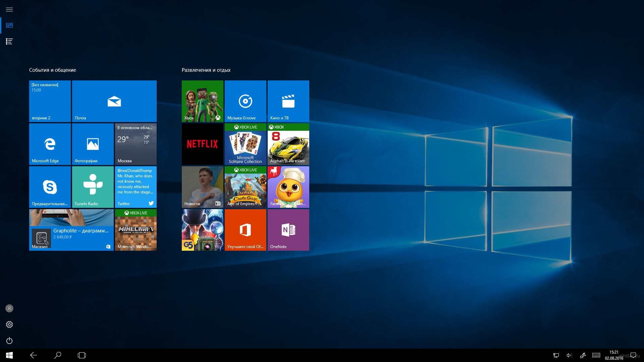Viewport: 644px width, 362px height.
Task: Open the G5 game tile
Action: pos(203,230)
